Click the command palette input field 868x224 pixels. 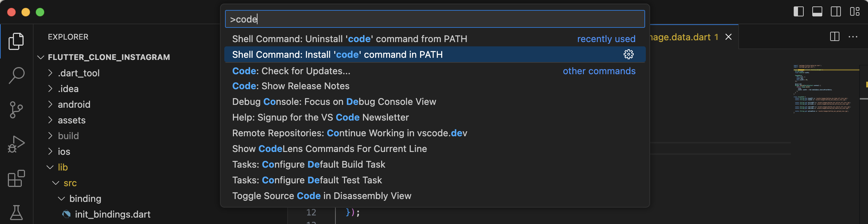pyautogui.click(x=434, y=19)
